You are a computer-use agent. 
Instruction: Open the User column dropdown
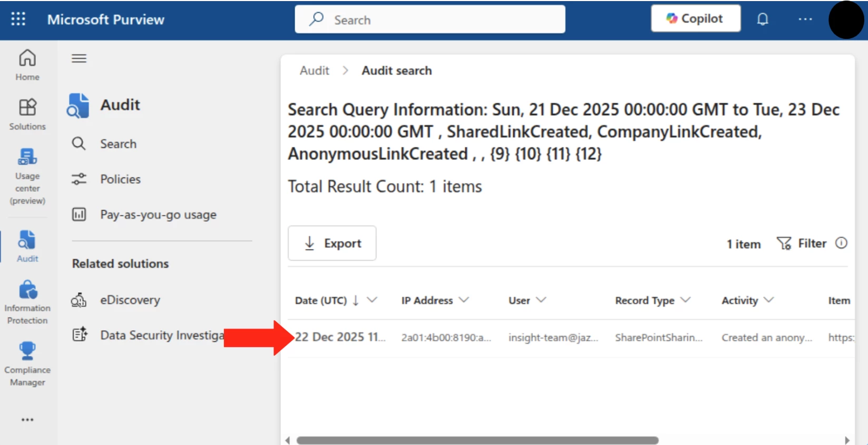point(541,300)
